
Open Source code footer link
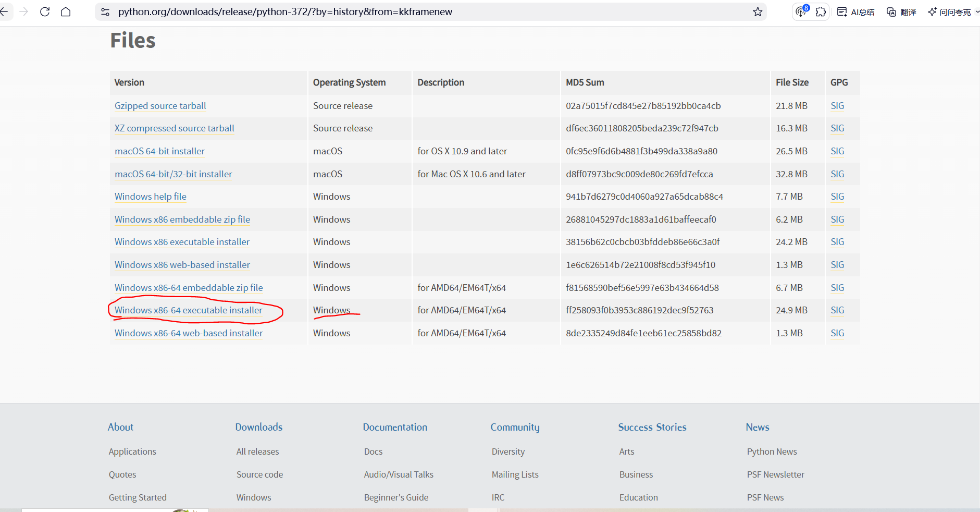pyautogui.click(x=259, y=474)
